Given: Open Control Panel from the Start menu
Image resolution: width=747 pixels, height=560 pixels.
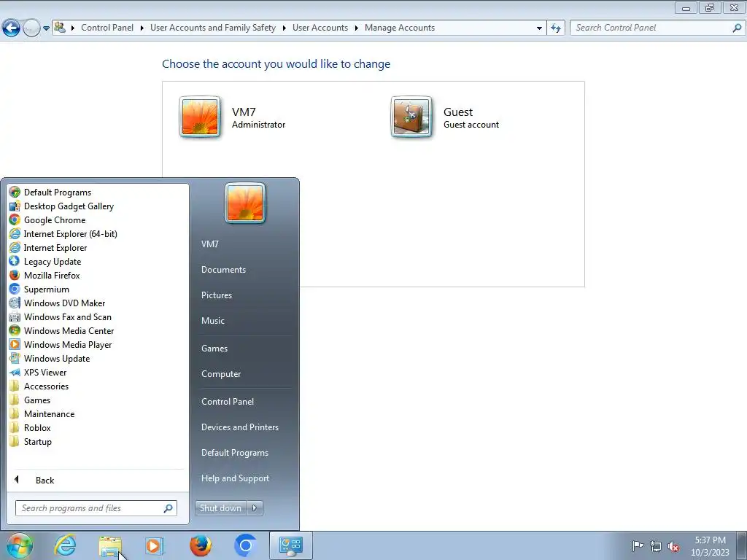Looking at the screenshot, I should (228, 402).
